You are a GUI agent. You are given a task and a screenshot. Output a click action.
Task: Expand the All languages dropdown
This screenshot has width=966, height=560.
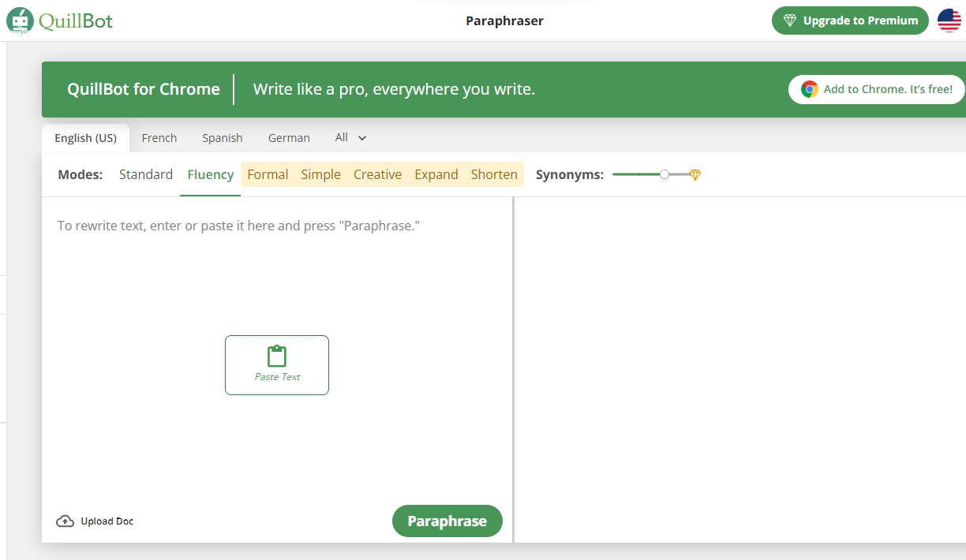pyautogui.click(x=351, y=137)
